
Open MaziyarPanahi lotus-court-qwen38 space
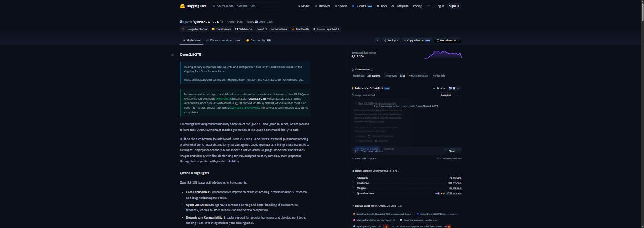pyautogui.click(x=374, y=220)
